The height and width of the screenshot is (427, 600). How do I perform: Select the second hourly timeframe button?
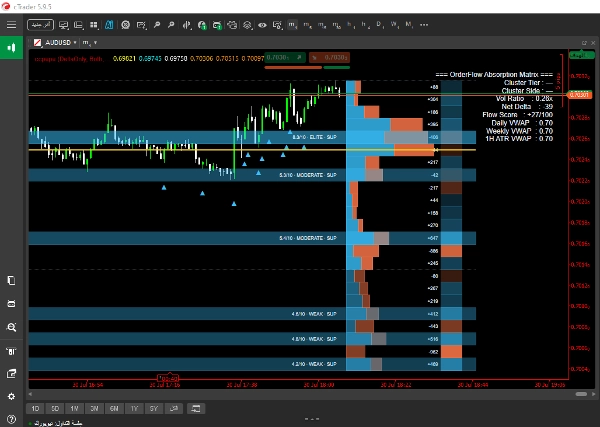click(x=365, y=25)
